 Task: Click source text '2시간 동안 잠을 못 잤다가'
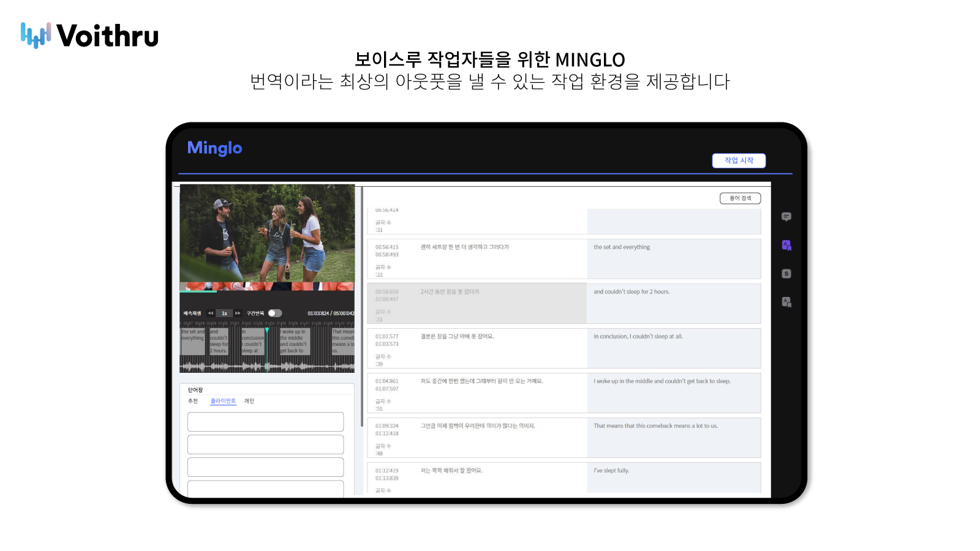pyautogui.click(x=450, y=292)
